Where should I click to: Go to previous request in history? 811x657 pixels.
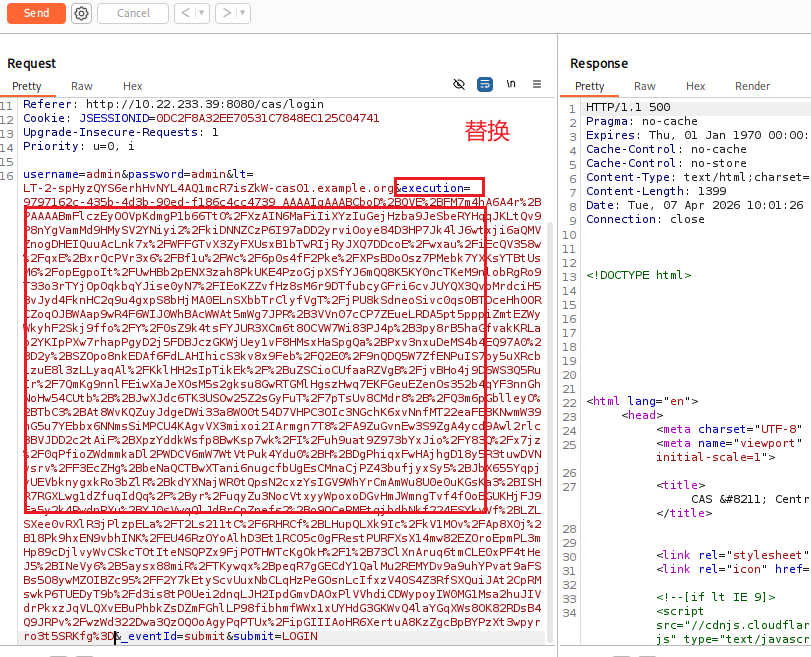[185, 13]
